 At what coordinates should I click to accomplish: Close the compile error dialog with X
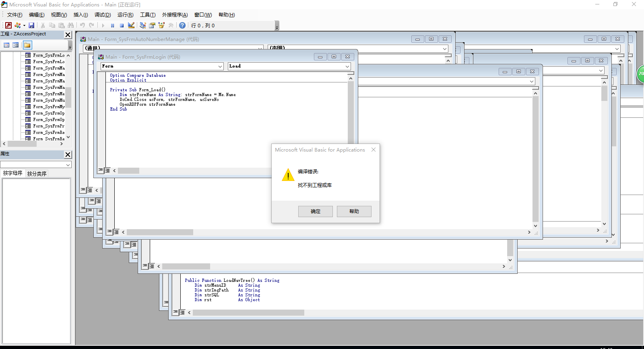(x=374, y=150)
